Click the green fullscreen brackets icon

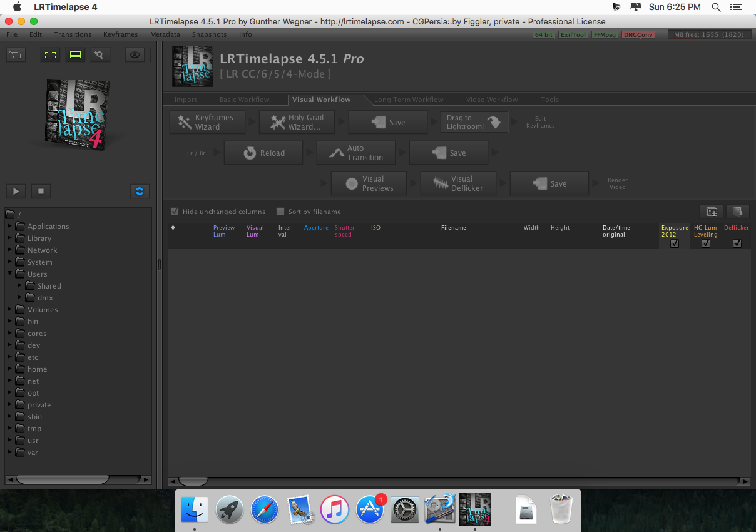tap(51, 54)
